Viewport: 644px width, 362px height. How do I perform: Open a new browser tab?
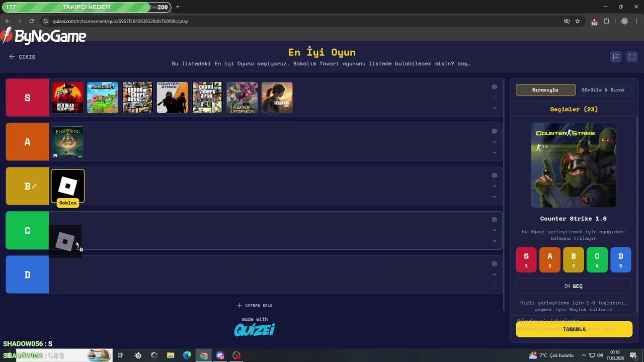coord(178,7)
